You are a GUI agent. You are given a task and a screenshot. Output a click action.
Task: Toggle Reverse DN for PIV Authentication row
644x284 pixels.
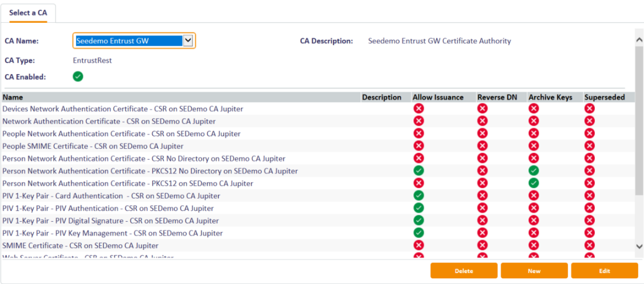click(482, 208)
